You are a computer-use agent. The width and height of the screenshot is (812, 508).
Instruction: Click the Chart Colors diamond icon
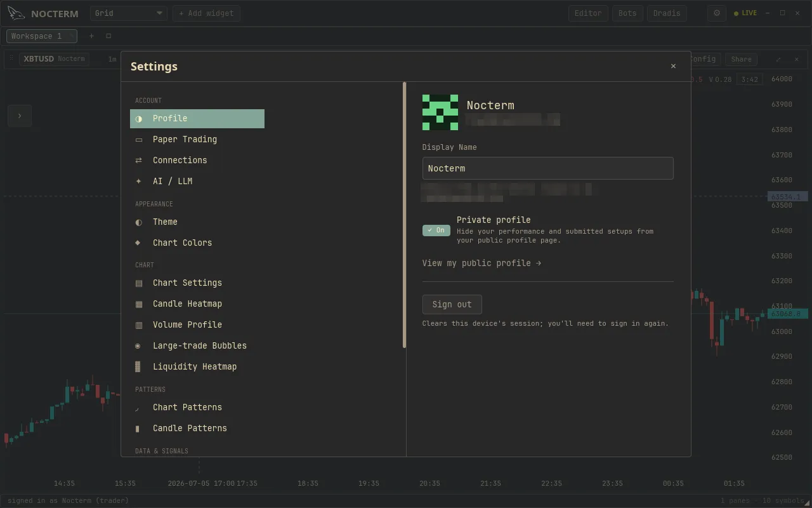(x=138, y=243)
